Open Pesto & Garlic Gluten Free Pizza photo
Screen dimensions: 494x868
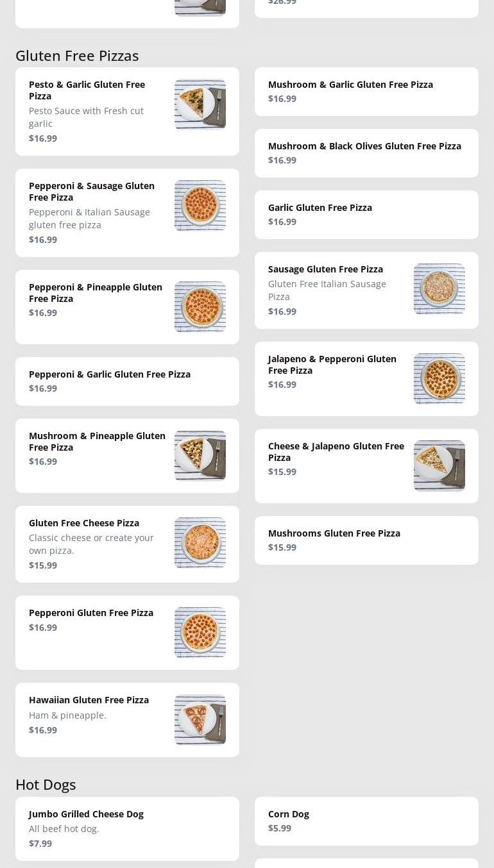pos(200,104)
